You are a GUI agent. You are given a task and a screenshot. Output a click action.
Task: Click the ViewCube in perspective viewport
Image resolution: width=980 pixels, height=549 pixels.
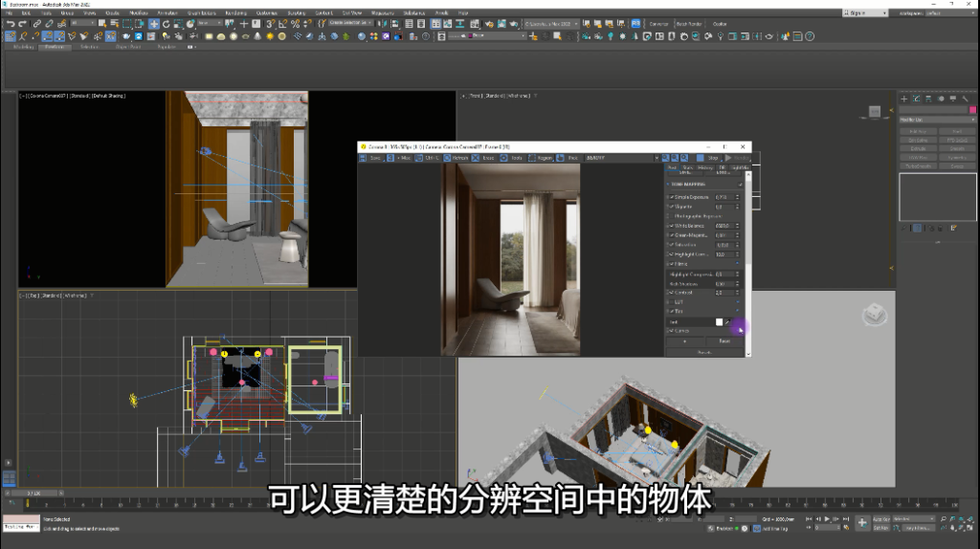(874, 315)
